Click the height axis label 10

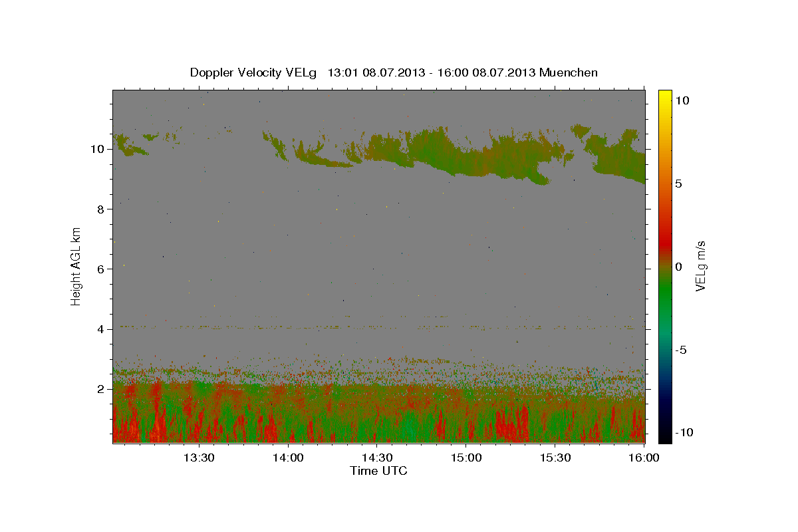click(x=98, y=149)
